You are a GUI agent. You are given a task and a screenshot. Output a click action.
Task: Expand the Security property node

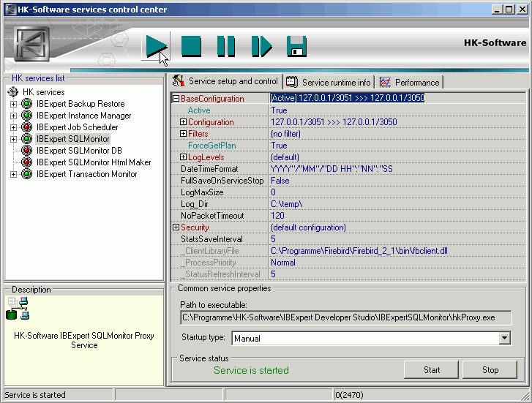click(176, 227)
